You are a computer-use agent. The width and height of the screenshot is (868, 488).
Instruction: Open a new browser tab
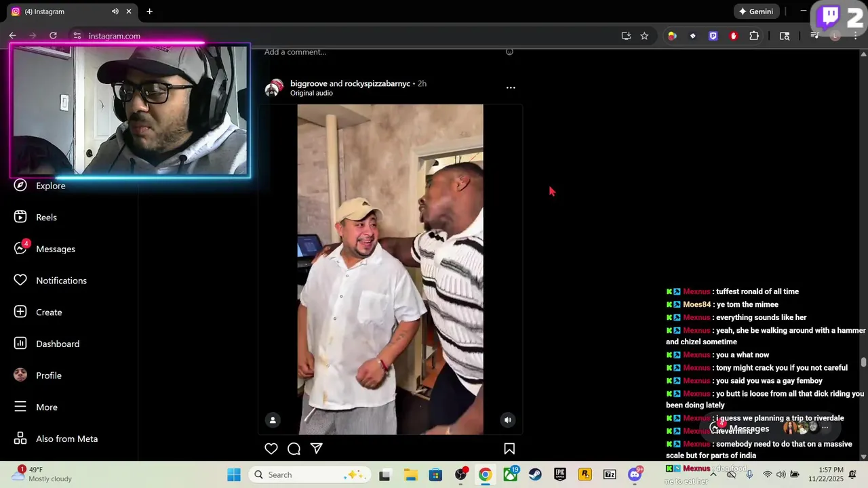(149, 12)
